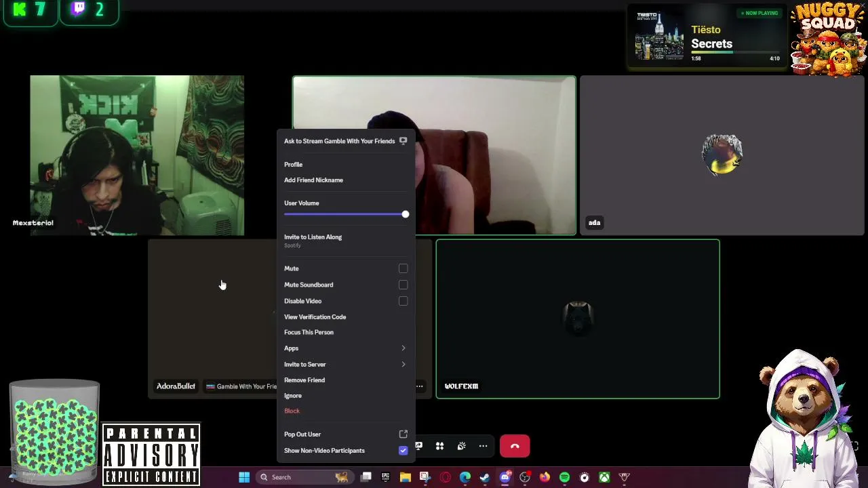Image resolution: width=868 pixels, height=488 pixels.
Task: Select the WOLFEXIII participant tile
Action: click(x=578, y=319)
